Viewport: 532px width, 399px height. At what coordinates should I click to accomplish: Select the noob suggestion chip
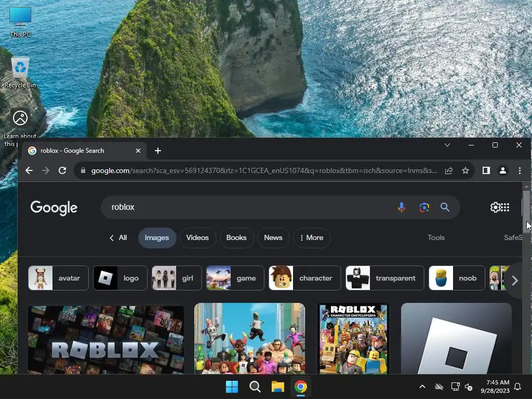click(457, 278)
